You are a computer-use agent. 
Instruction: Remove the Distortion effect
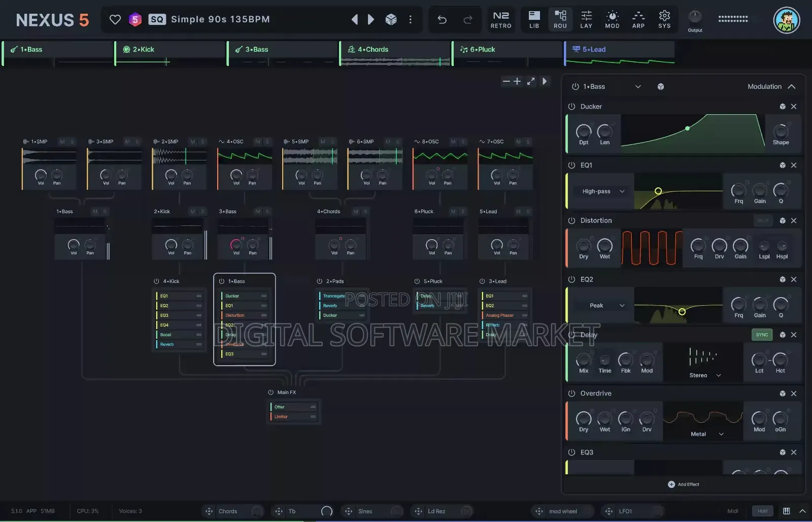point(794,221)
